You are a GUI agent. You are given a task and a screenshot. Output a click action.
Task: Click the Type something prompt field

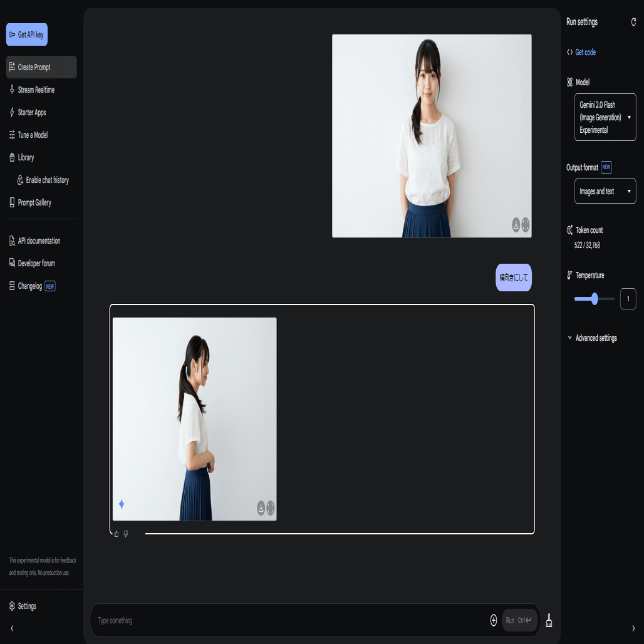click(251, 620)
